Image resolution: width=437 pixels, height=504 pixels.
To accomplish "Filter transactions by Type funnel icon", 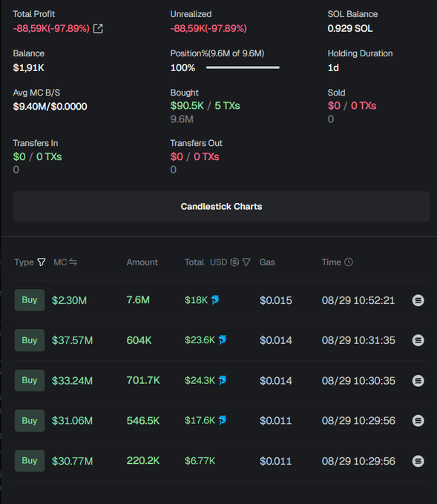I will pos(42,262).
